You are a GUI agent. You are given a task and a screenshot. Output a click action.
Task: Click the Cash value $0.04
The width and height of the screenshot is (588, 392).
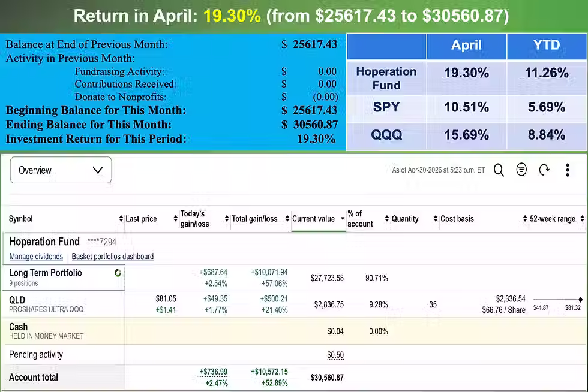(335, 331)
